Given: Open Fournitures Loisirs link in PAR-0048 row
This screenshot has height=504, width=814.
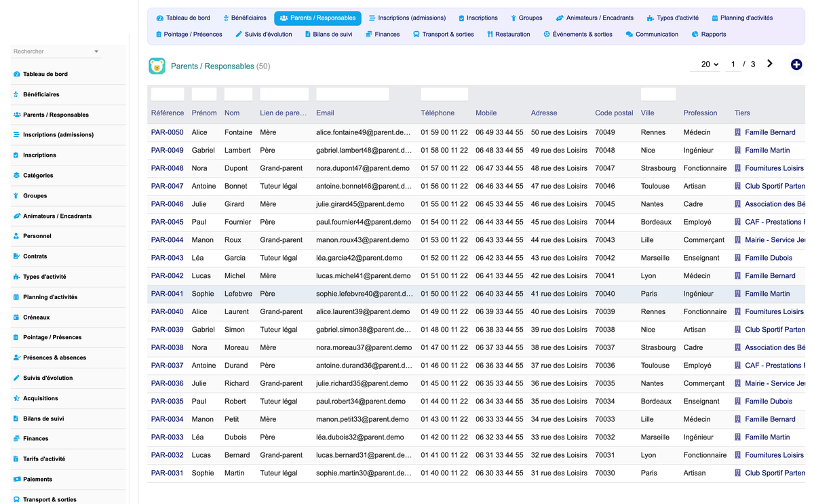Looking at the screenshot, I should [x=774, y=168].
